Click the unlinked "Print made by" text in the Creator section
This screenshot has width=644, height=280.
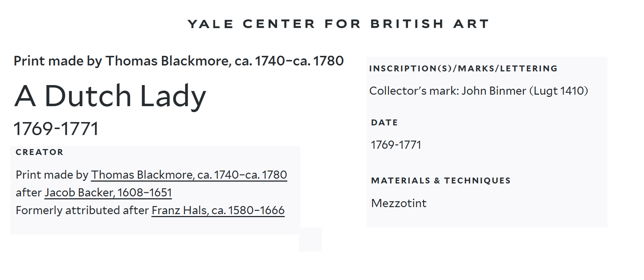[x=52, y=175]
